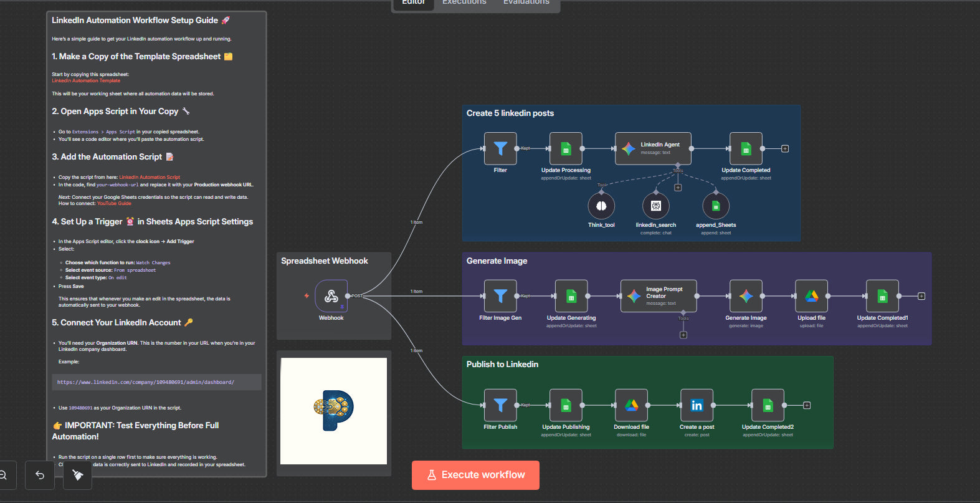Open the Upload file Google Drive node
This screenshot has height=503, width=980.
811,296
